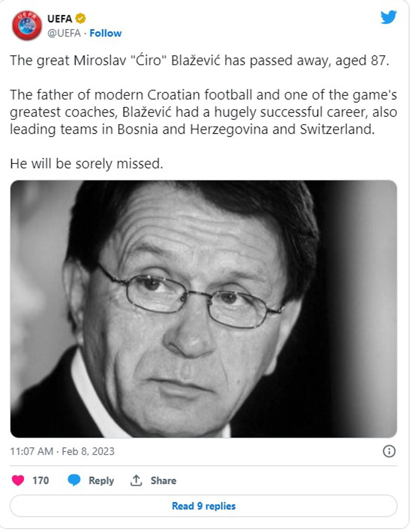Viewport: 411px width, 532px height.
Task: Open Twitter via the blue bird icon
Action: click(388, 17)
